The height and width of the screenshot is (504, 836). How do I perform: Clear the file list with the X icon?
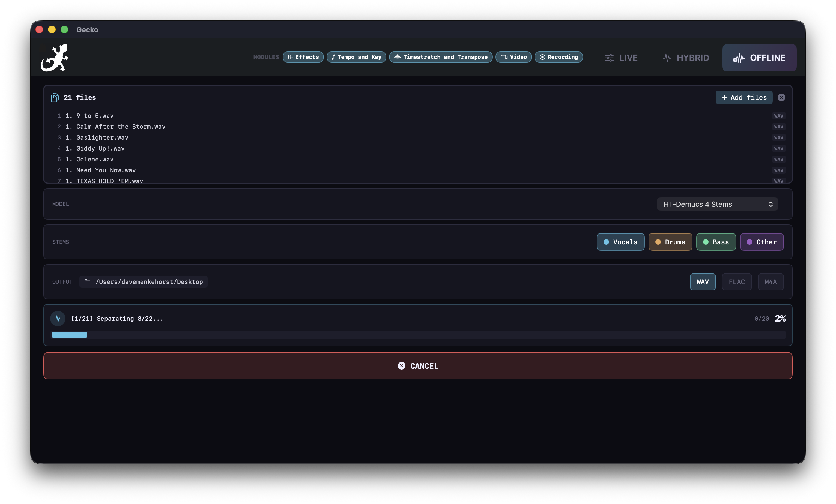782,97
